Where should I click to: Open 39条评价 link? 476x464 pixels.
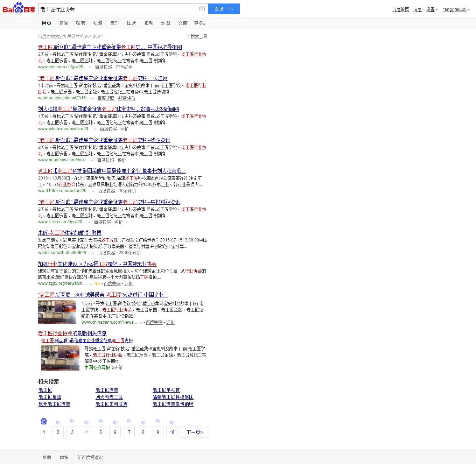pos(127,191)
